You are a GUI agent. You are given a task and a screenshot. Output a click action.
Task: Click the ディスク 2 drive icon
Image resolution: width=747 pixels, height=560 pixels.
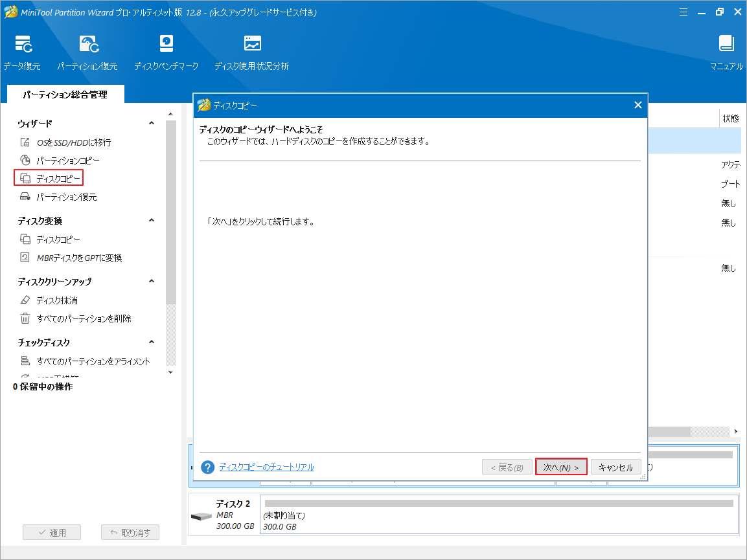[201, 516]
